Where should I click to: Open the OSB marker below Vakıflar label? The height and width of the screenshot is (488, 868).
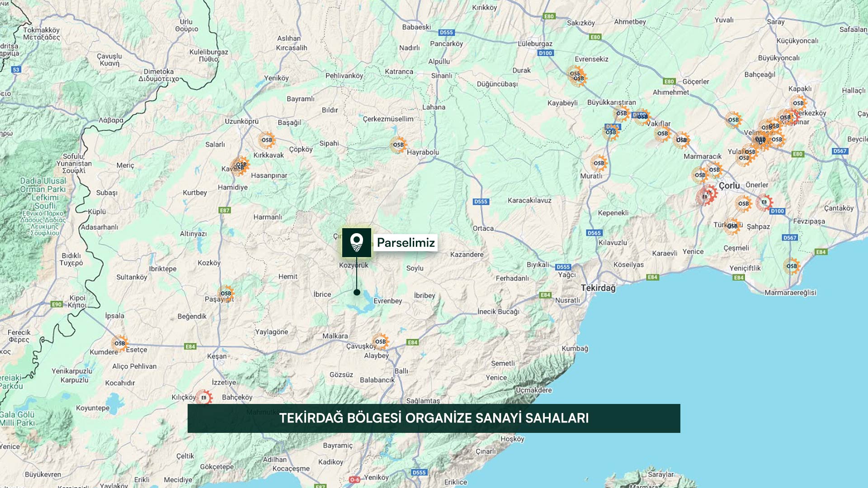[663, 134]
